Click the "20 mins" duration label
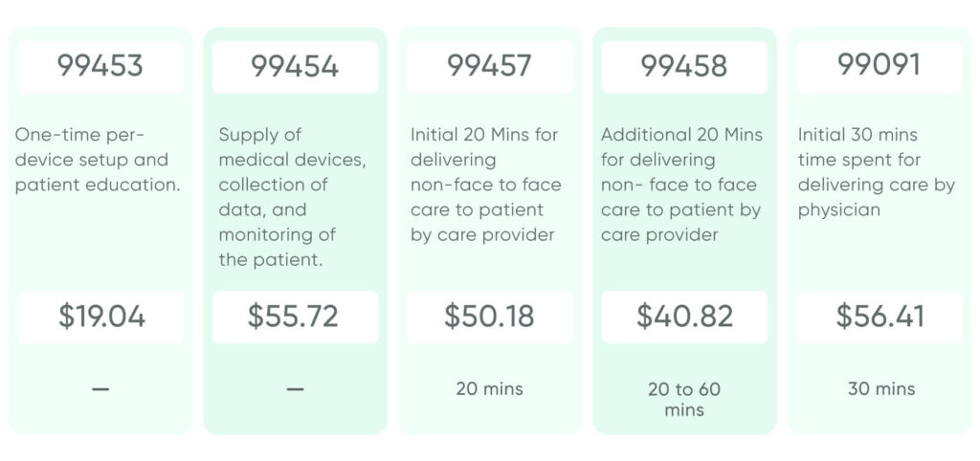Viewport: 980px width, 461px height. point(489,388)
